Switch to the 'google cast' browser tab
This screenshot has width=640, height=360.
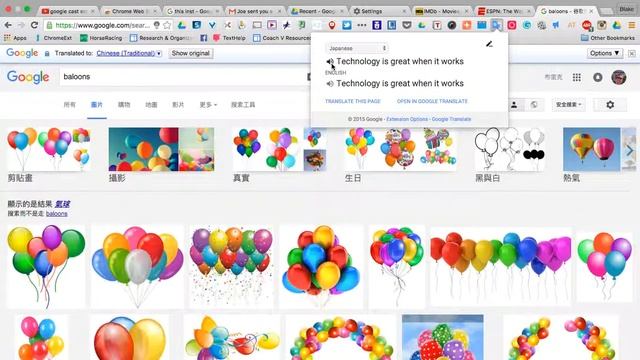click(69, 11)
